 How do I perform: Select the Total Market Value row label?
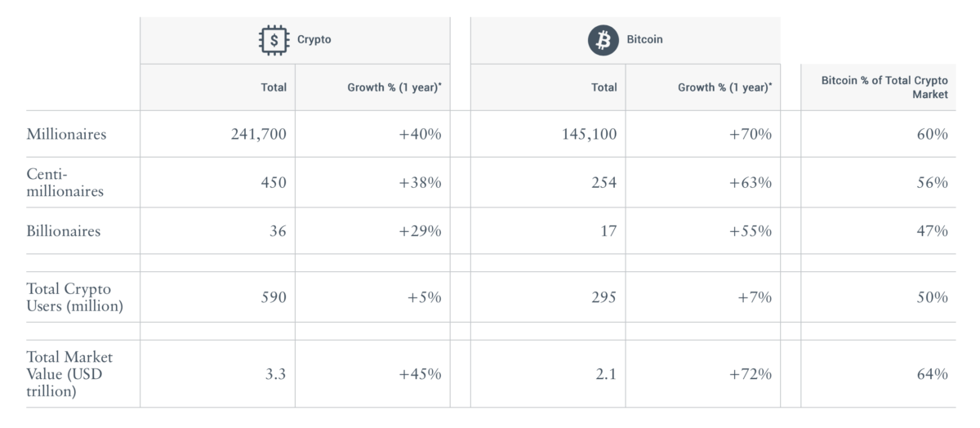pyautogui.click(x=70, y=374)
